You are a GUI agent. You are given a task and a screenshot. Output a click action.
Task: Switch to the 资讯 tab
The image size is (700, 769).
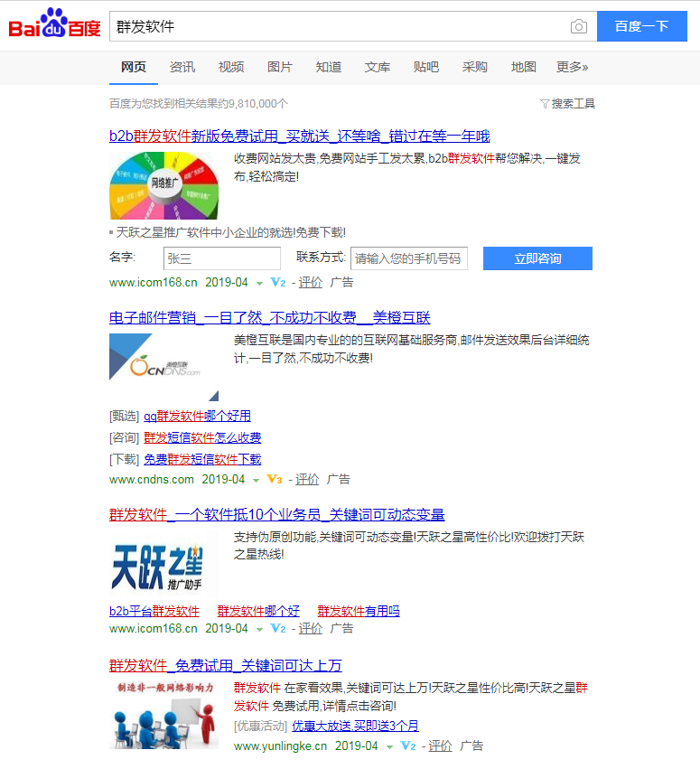(x=182, y=67)
